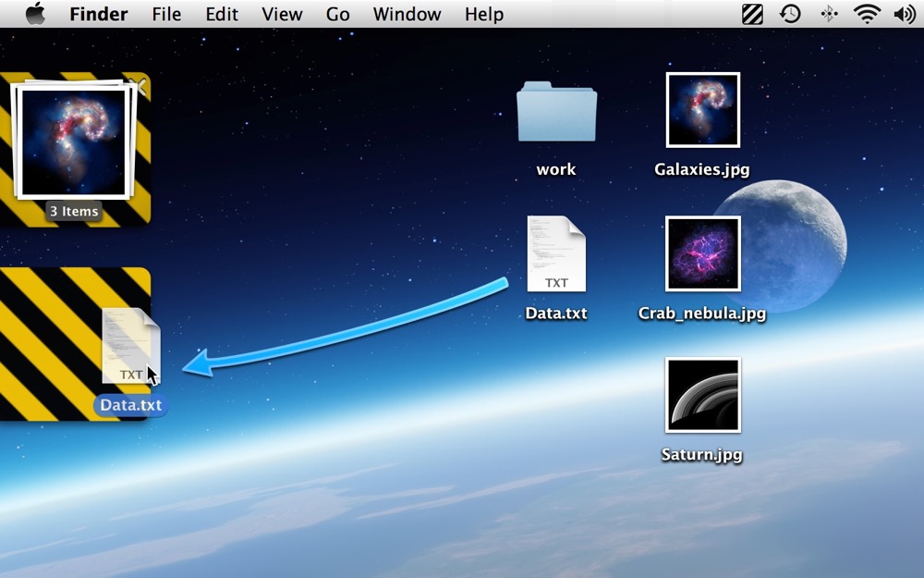Screen dimensions: 924x578
Task: Open the View menu
Action: pyautogui.click(x=282, y=14)
